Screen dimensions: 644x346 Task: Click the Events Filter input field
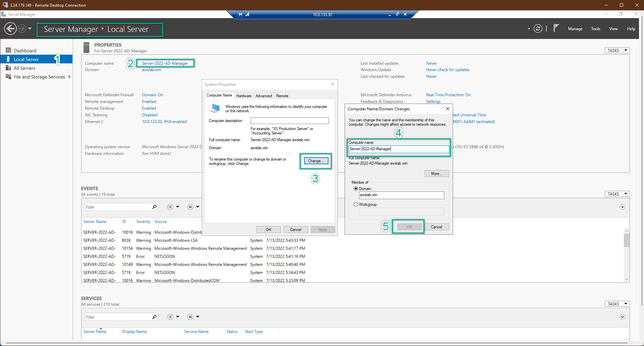click(x=117, y=207)
